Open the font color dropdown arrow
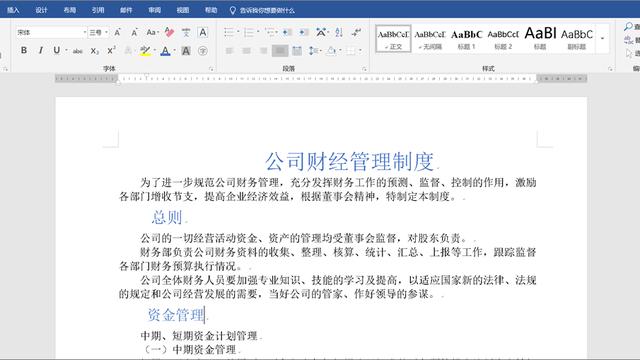This screenshot has width=640, height=360. click(x=175, y=51)
